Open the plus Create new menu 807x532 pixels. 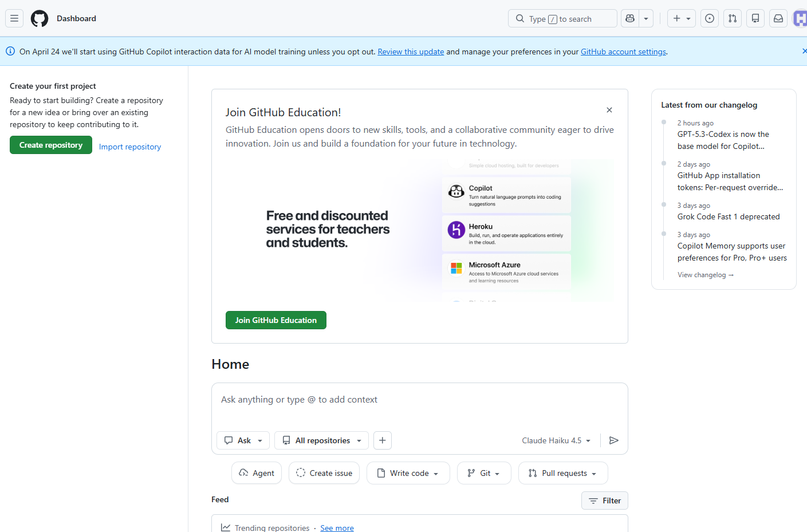coord(682,18)
